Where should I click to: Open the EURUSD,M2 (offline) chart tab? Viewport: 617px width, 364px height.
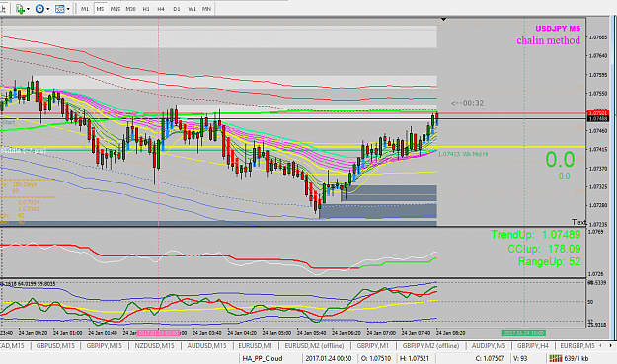tap(314, 346)
